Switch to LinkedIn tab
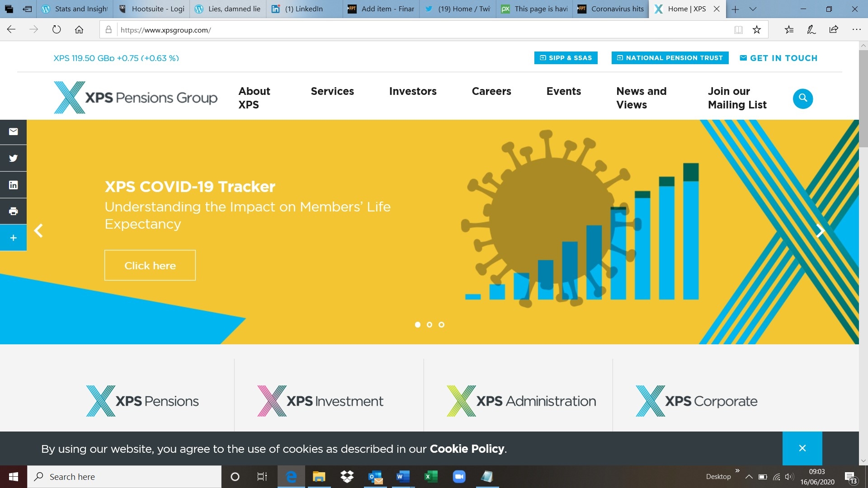This screenshot has height=488, width=868. point(305,9)
